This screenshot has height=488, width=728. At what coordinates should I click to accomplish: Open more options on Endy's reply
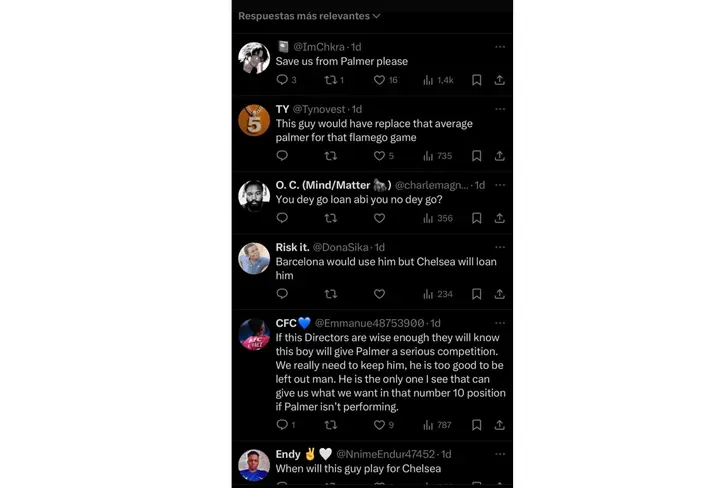coord(500,453)
